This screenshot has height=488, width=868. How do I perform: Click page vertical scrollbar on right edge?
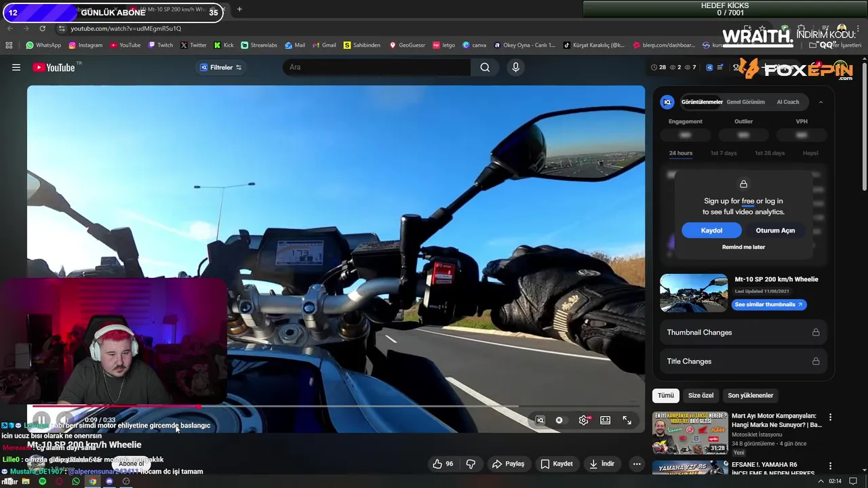(x=864, y=125)
